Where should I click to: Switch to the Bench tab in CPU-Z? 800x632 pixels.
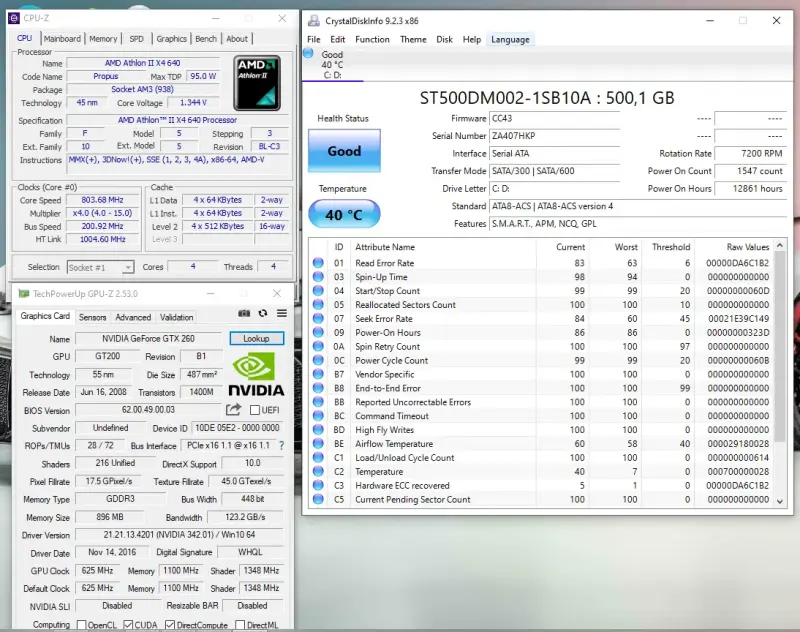tap(206, 39)
